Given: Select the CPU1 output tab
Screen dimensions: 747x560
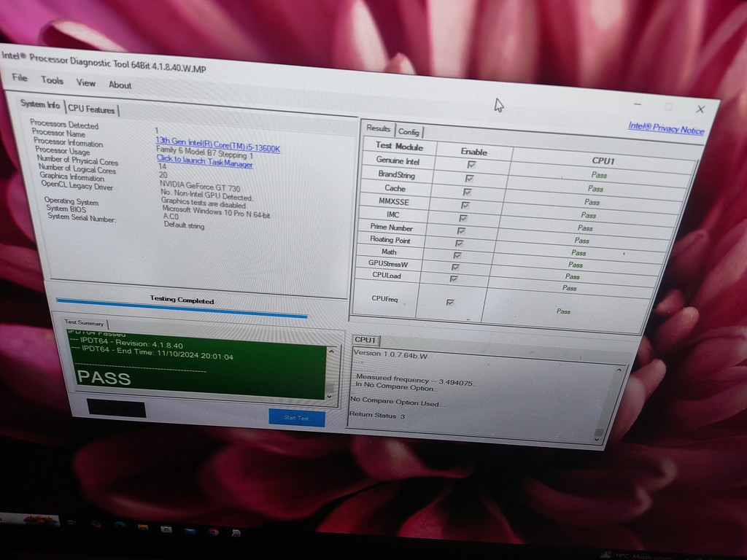Looking at the screenshot, I should pyautogui.click(x=365, y=340).
